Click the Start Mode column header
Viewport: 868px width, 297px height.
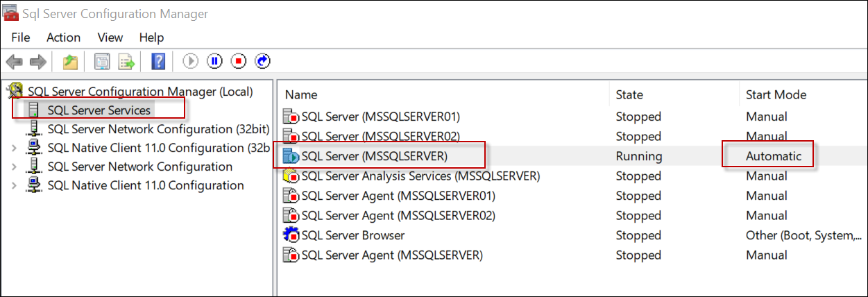point(776,94)
